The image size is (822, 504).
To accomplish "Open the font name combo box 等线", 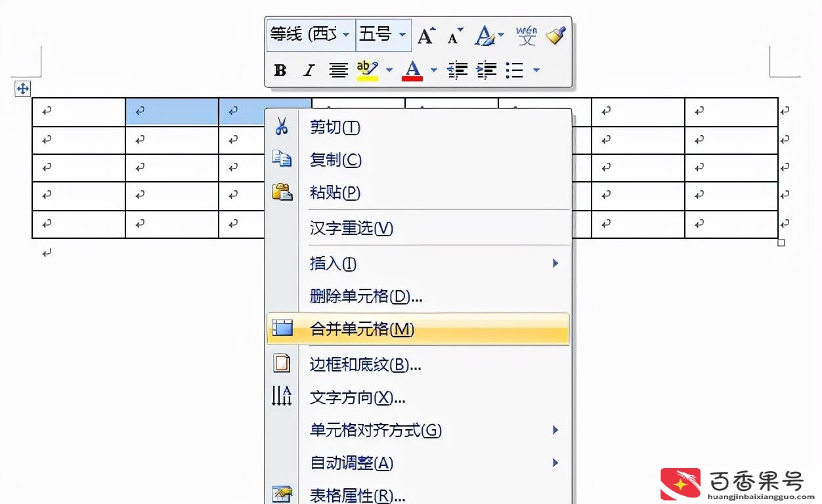I will pos(311,35).
